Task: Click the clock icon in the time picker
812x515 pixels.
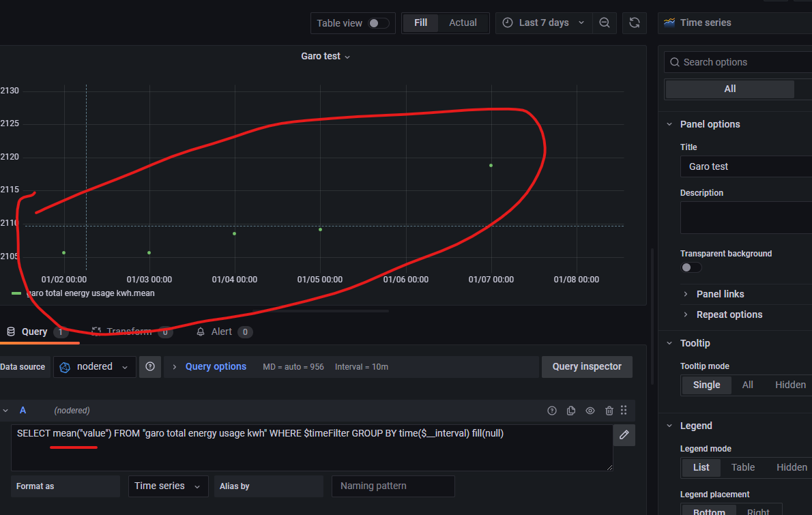Action: (508, 23)
